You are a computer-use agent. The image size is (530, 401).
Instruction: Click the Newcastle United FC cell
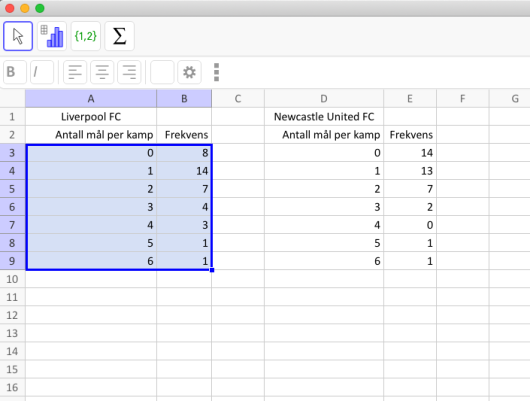[324, 117]
